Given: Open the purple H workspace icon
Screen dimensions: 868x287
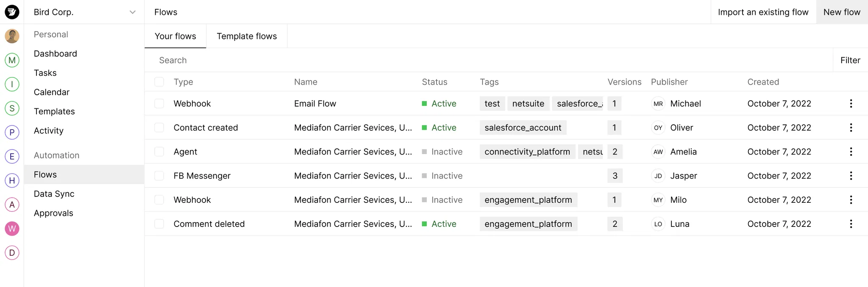Looking at the screenshot, I should [12, 180].
